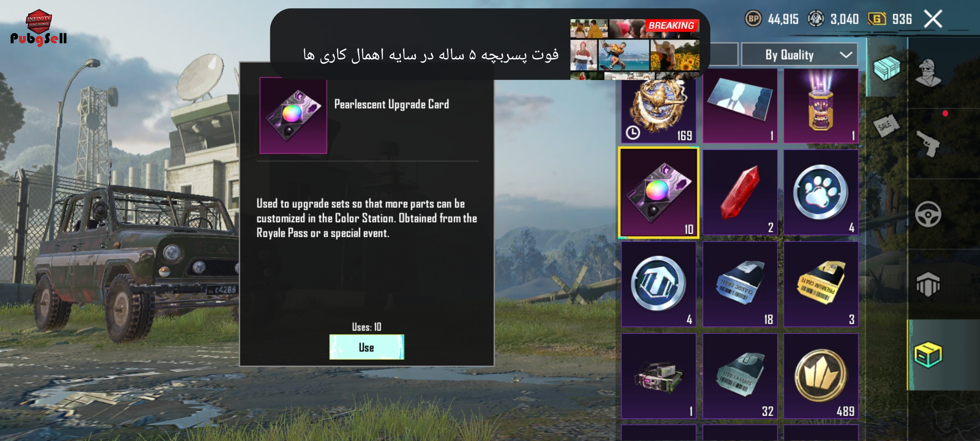Select the paw print coin item
980x441 pixels.
click(x=821, y=192)
